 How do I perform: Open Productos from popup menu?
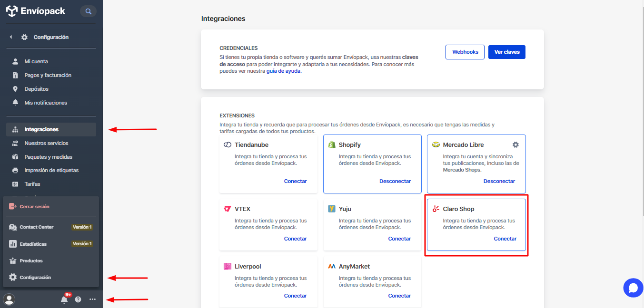pyautogui.click(x=31, y=261)
